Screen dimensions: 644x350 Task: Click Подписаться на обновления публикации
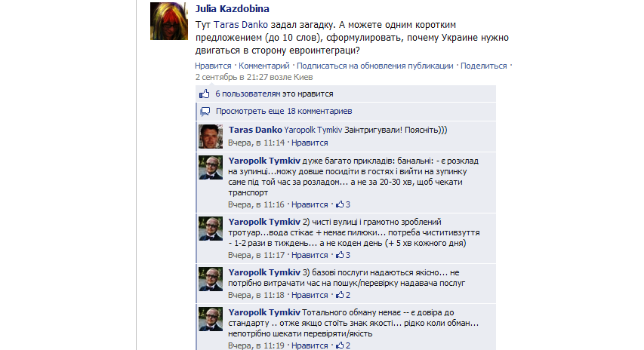375,66
